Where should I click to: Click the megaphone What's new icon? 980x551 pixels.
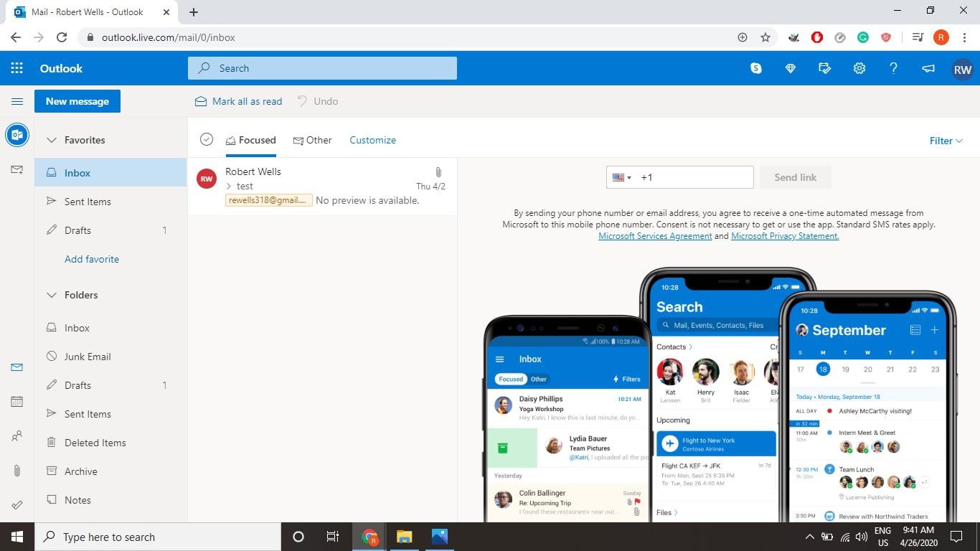click(928, 68)
